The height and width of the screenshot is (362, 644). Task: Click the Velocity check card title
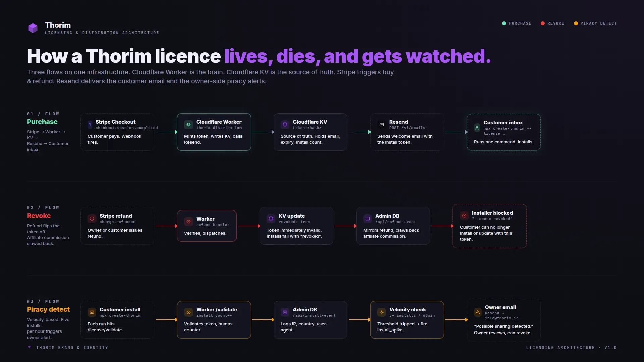408,310
